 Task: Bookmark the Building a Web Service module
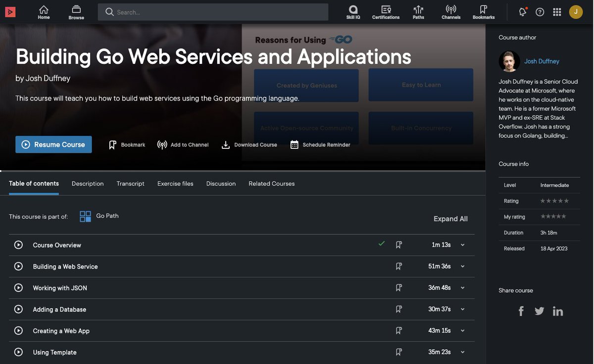tap(398, 266)
